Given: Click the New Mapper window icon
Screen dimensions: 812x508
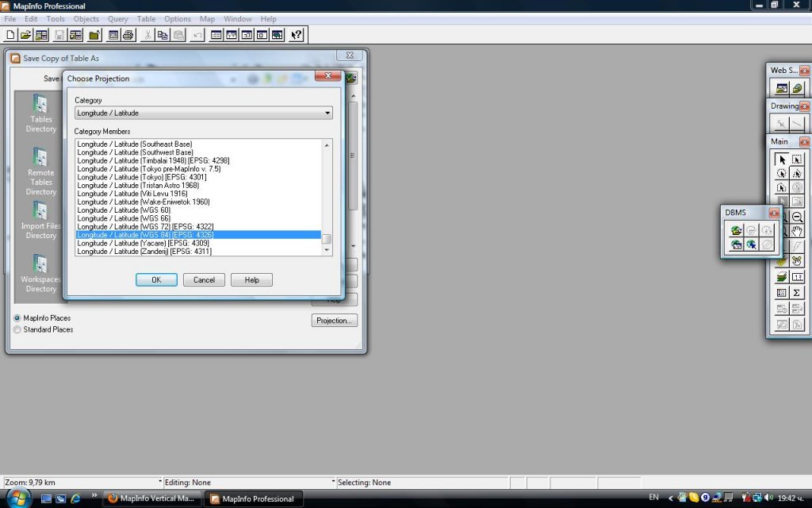Looking at the screenshot, I should pyautogui.click(x=232, y=35).
